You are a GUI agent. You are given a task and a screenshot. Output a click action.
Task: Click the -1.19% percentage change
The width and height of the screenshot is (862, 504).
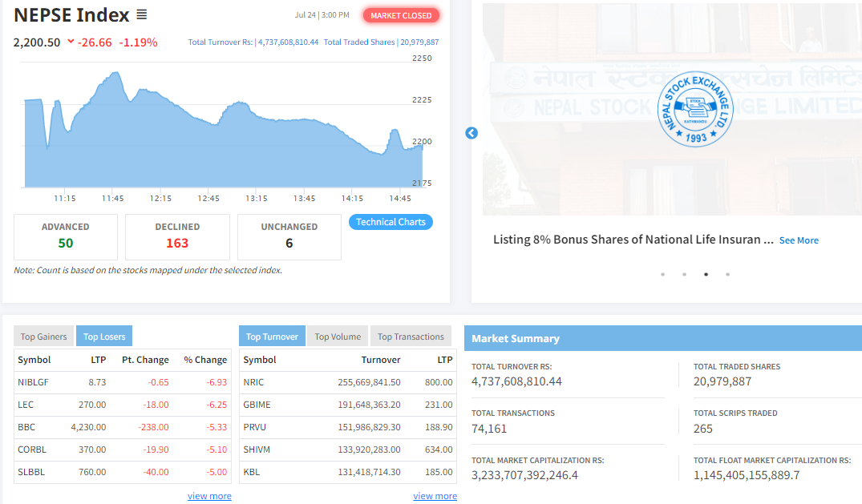[138, 42]
